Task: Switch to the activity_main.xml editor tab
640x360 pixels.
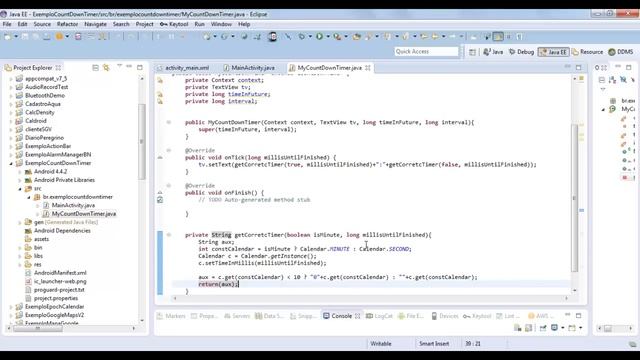Action: [x=183, y=68]
